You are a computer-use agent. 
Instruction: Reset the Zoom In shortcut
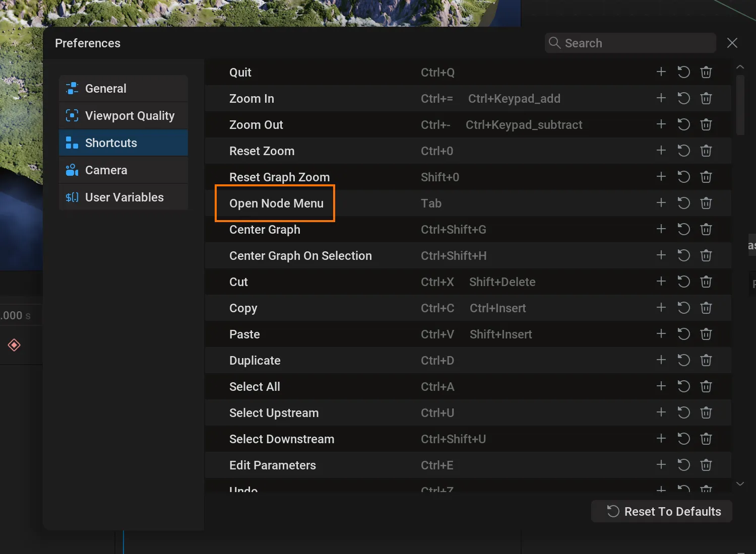[x=683, y=98]
